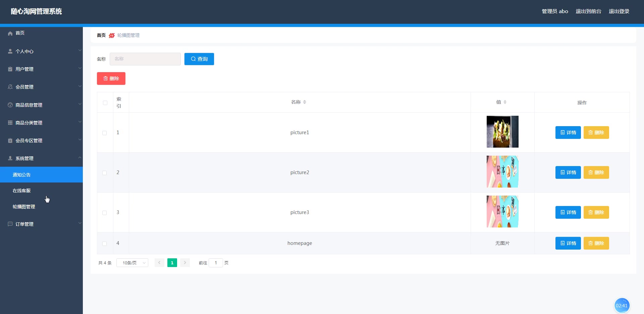Viewport: 644px width, 314px height.
Task: Click the picture1 food thumbnail
Action: click(502, 132)
